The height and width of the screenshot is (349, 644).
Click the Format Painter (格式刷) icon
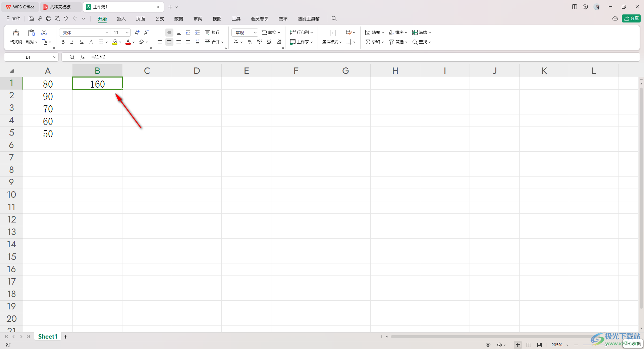click(16, 33)
